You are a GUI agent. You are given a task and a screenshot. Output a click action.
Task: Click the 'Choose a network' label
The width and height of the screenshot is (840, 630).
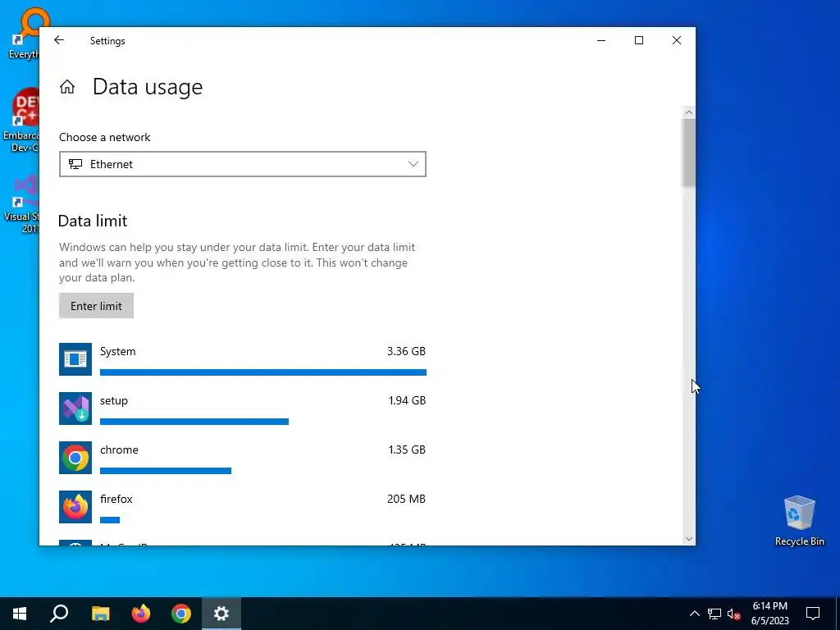pyautogui.click(x=104, y=137)
